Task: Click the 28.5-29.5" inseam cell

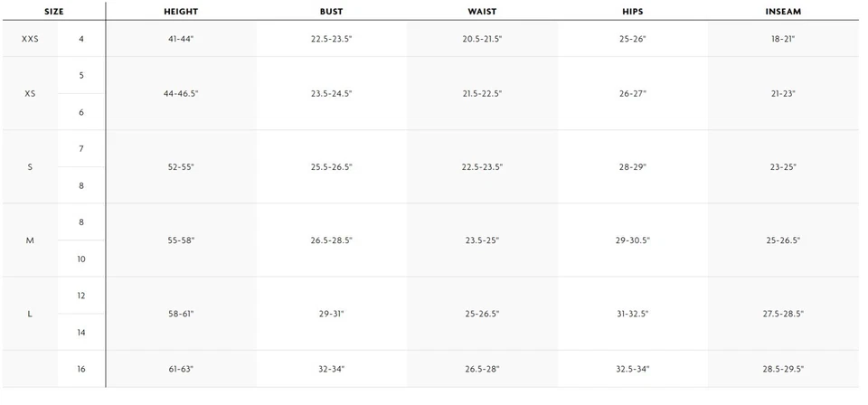Action: pyautogui.click(x=782, y=369)
